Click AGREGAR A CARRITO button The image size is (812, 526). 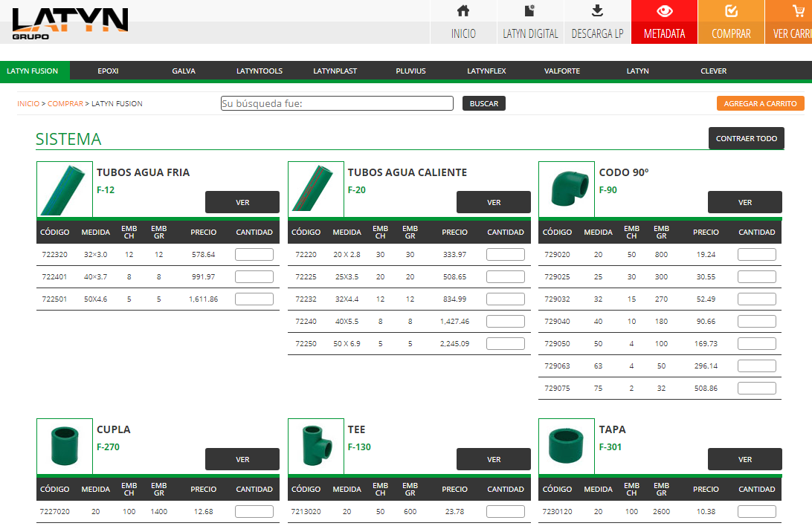pos(760,103)
